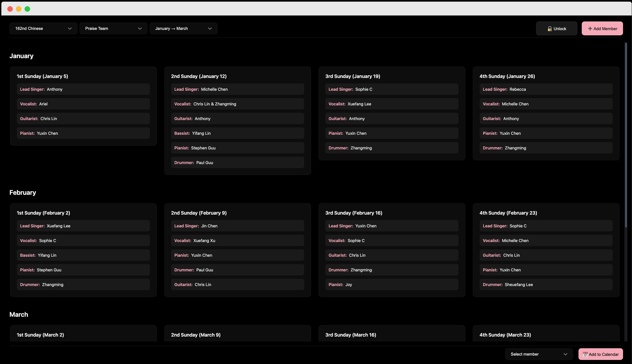The image size is (632, 364).
Task: Select February 16 Drummer: Zhangming row
Action: pos(392,270)
